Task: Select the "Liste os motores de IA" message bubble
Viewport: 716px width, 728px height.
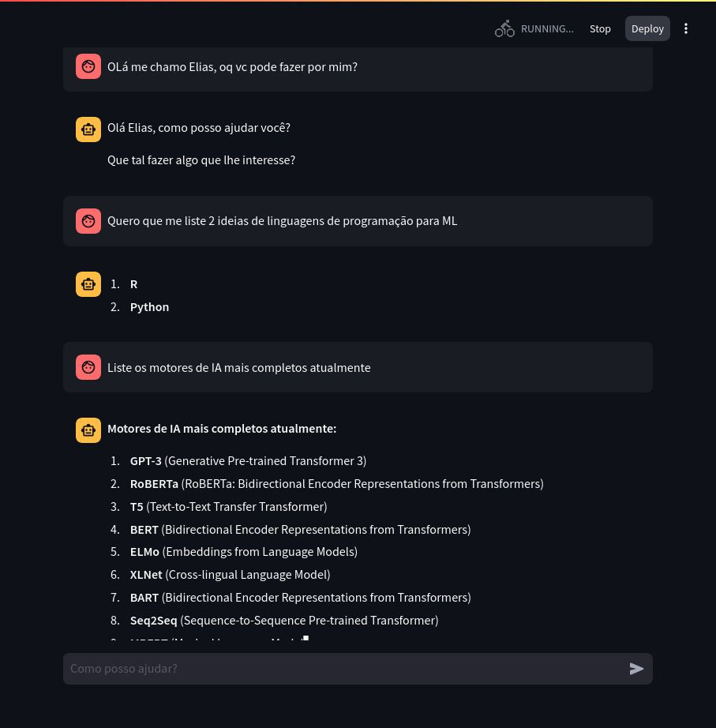Action: (x=358, y=367)
